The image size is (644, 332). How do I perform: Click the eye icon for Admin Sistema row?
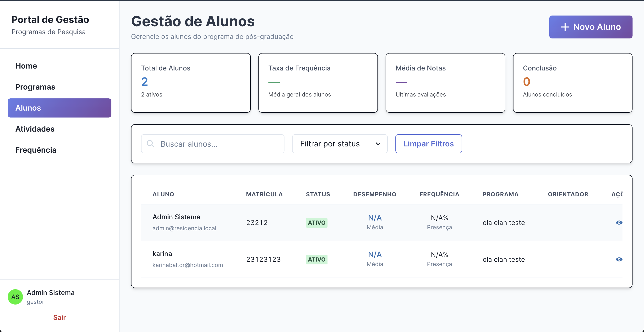click(619, 223)
